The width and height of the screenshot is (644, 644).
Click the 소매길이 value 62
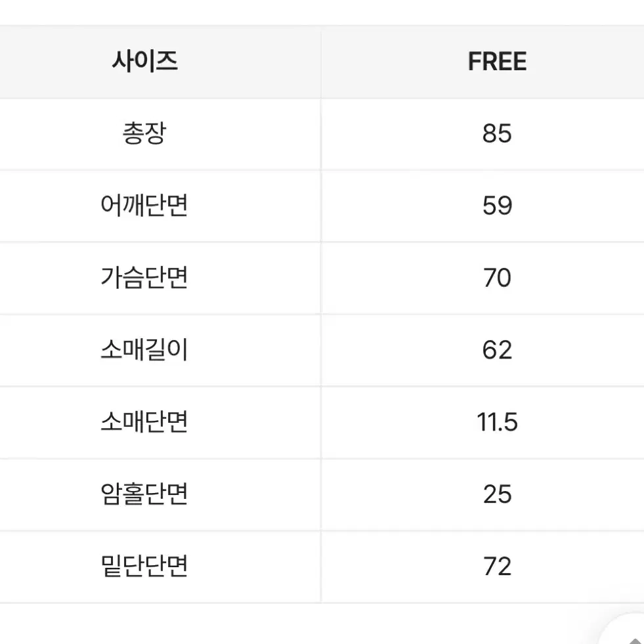497,350
